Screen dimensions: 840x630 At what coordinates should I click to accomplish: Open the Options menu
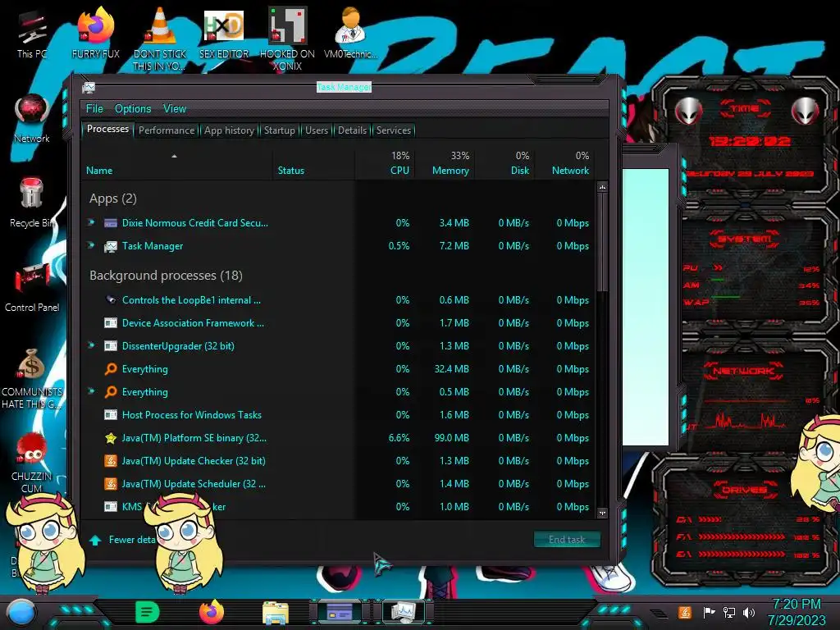[133, 109]
